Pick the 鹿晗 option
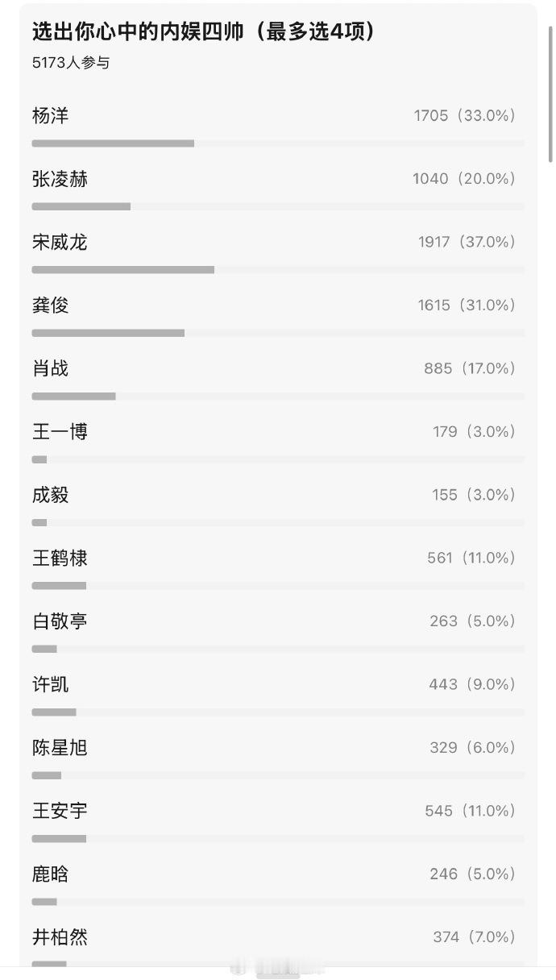Viewport: 556px width, 980px height. point(278,883)
